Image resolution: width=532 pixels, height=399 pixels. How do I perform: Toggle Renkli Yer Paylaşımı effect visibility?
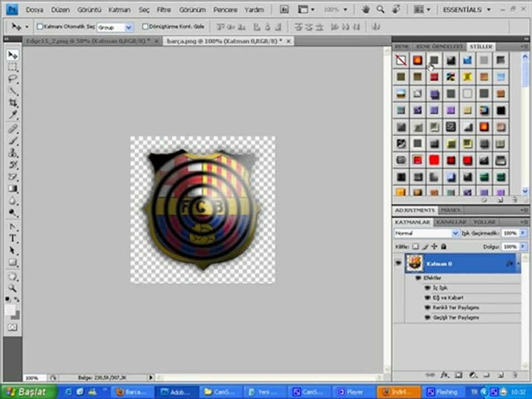[x=427, y=308]
